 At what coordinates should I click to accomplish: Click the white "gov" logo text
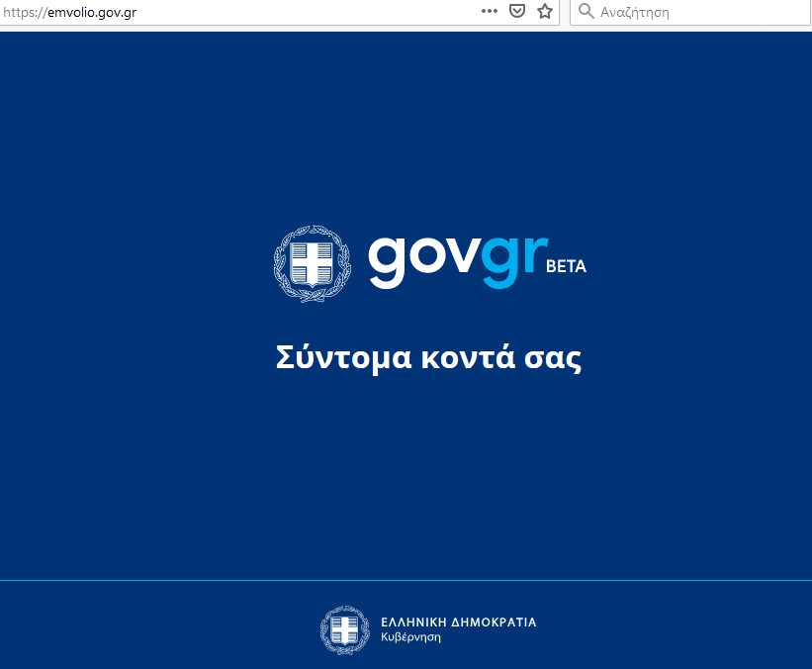tap(423, 259)
